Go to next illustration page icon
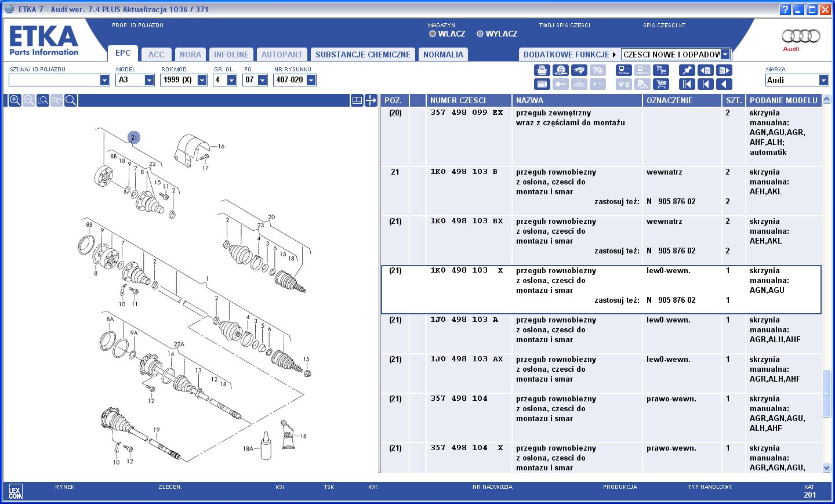Image resolution: width=835 pixels, height=504 pixels. click(x=724, y=70)
